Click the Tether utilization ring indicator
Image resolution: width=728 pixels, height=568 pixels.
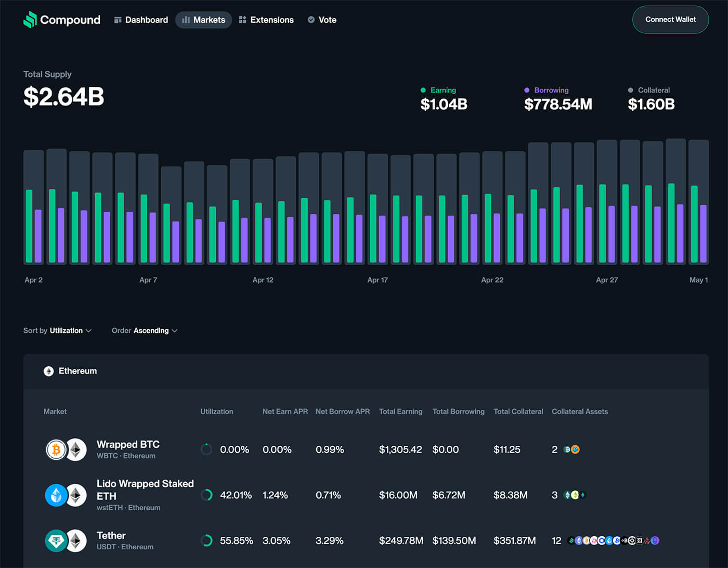point(206,541)
